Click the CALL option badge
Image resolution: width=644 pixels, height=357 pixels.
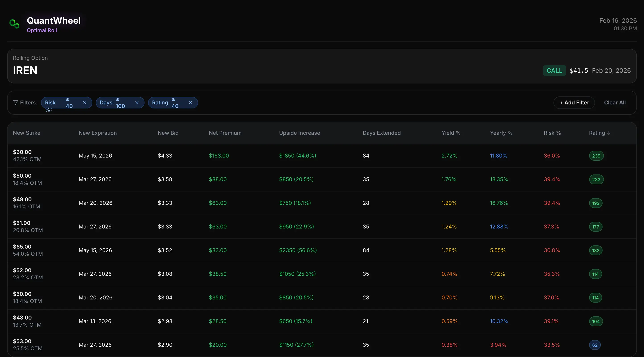[554, 71]
